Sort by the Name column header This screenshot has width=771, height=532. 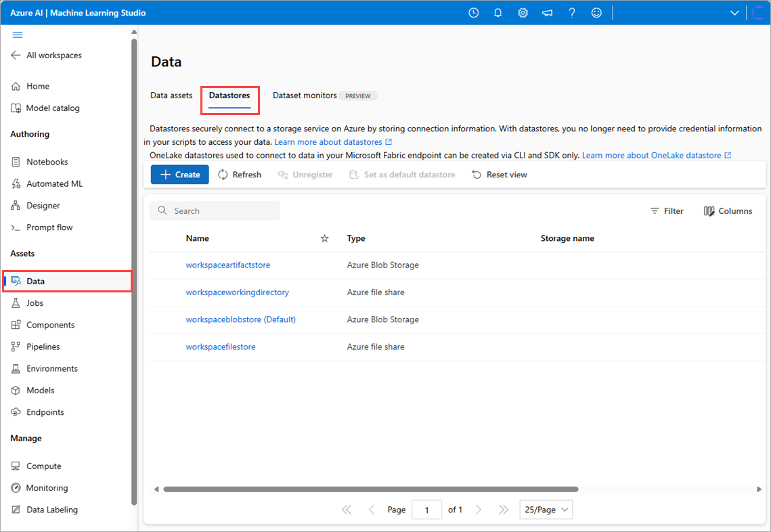click(197, 238)
